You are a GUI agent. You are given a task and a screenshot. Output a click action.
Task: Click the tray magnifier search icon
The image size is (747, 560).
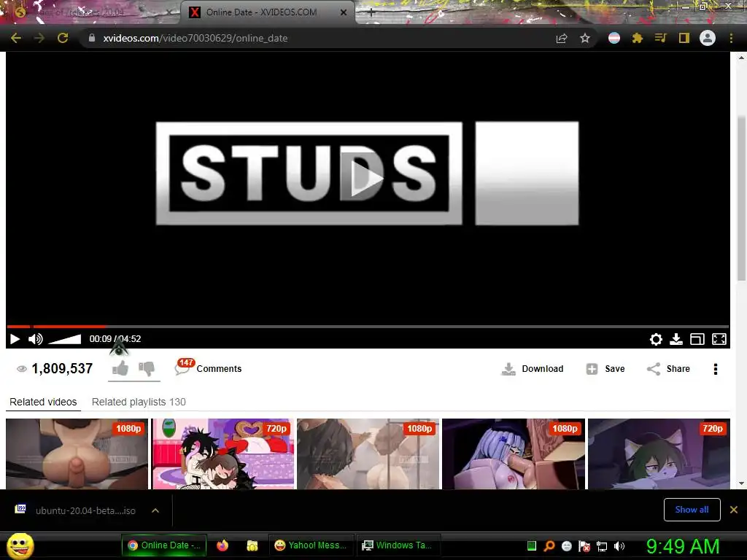[549, 546]
